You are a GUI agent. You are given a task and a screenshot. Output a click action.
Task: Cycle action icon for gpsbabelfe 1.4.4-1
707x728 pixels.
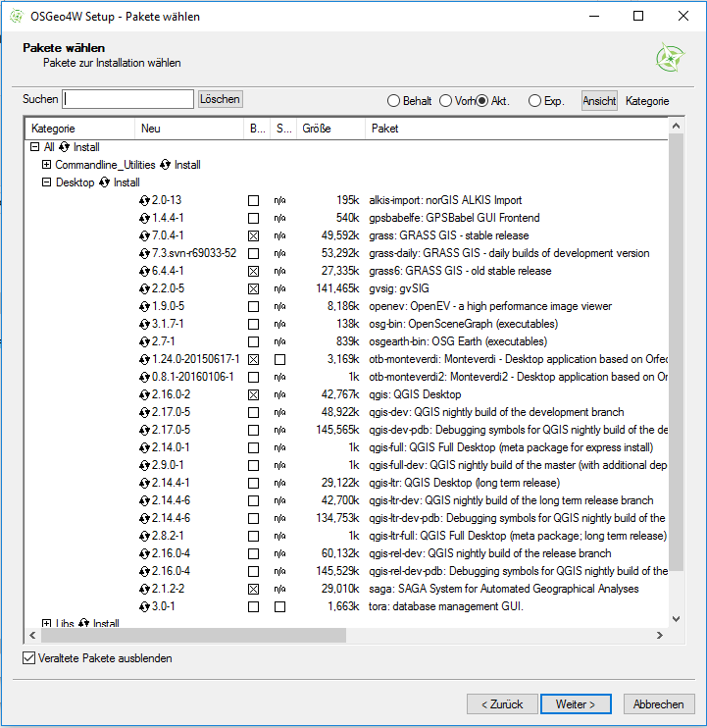144,218
